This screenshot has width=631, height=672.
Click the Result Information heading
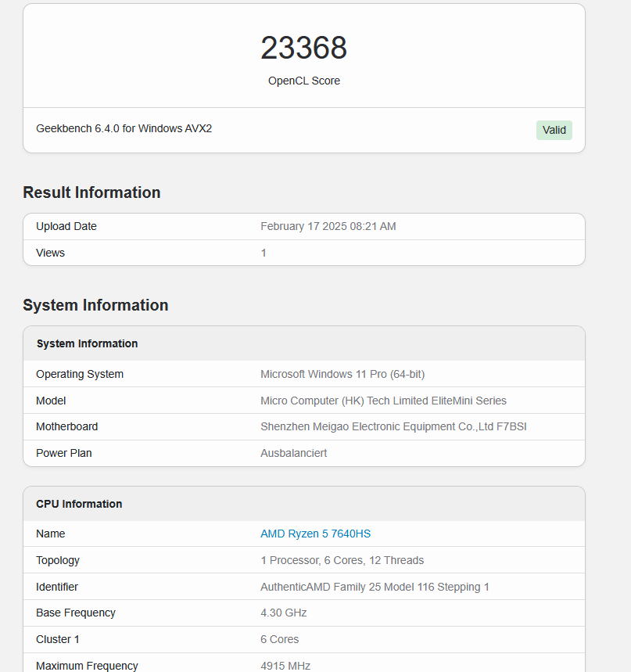91,192
